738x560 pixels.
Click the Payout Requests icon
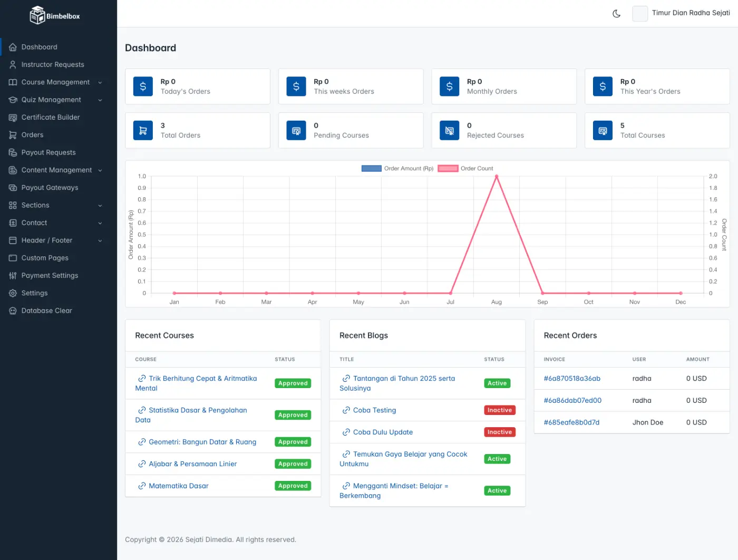click(x=13, y=152)
